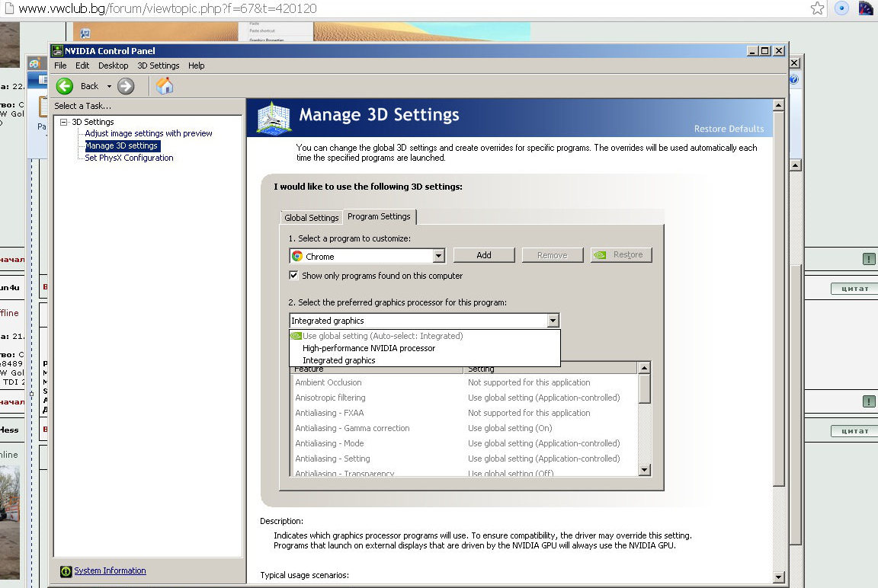The image size is (878, 588).
Task: Click the browser bookmark star icon
Action: click(818, 8)
